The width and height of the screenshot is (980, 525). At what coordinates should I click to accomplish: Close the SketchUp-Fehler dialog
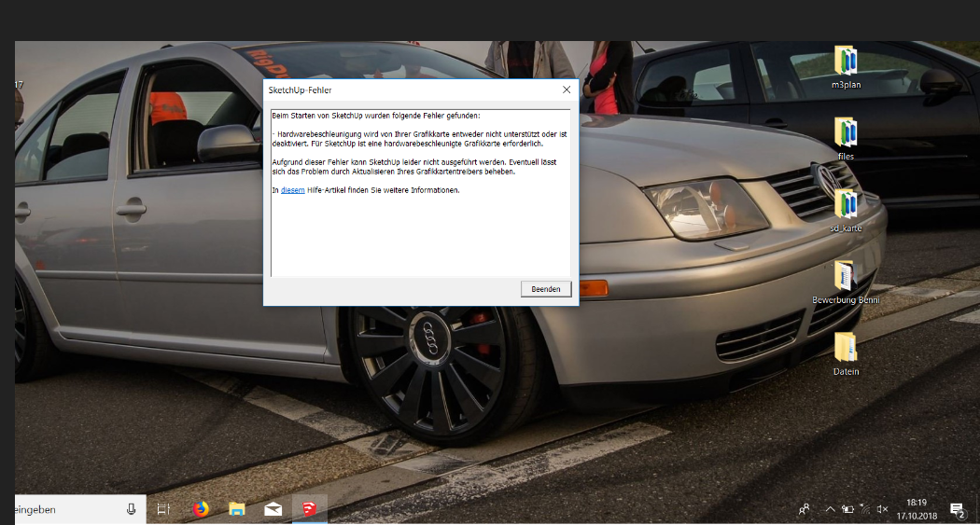[566, 90]
